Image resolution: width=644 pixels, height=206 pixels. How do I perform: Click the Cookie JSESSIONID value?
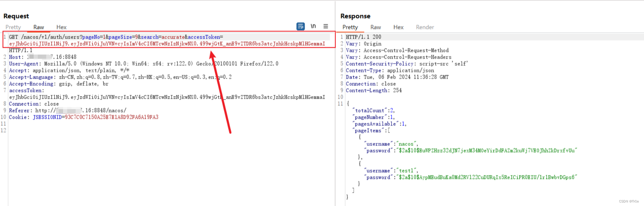point(112,117)
